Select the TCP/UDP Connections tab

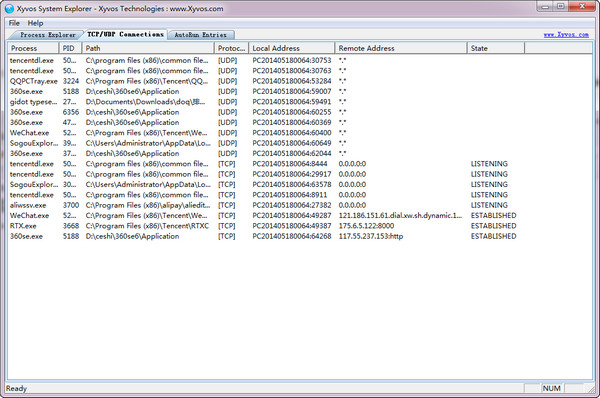point(126,34)
